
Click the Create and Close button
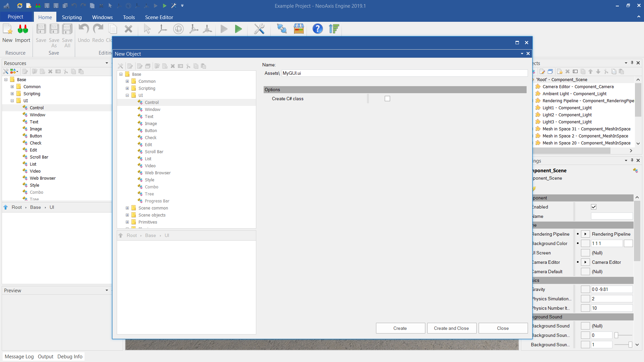451,328
